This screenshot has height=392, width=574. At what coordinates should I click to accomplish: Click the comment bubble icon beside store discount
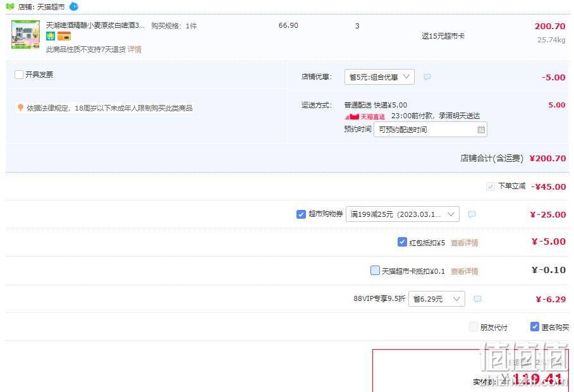(x=427, y=77)
